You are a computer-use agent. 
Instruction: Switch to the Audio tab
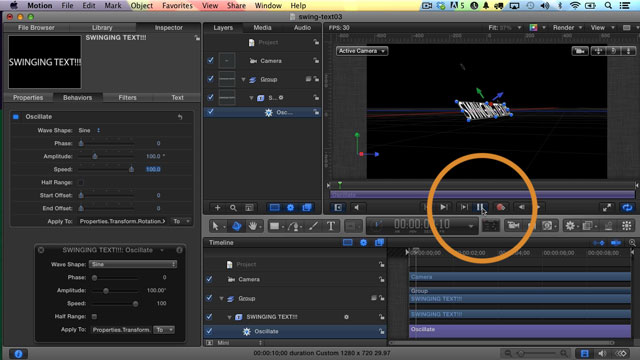click(302, 28)
